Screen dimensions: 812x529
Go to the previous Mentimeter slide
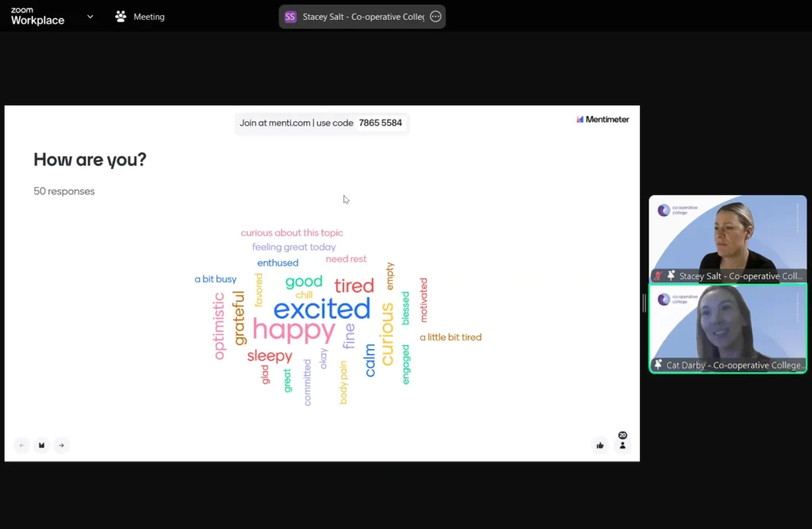click(x=22, y=445)
